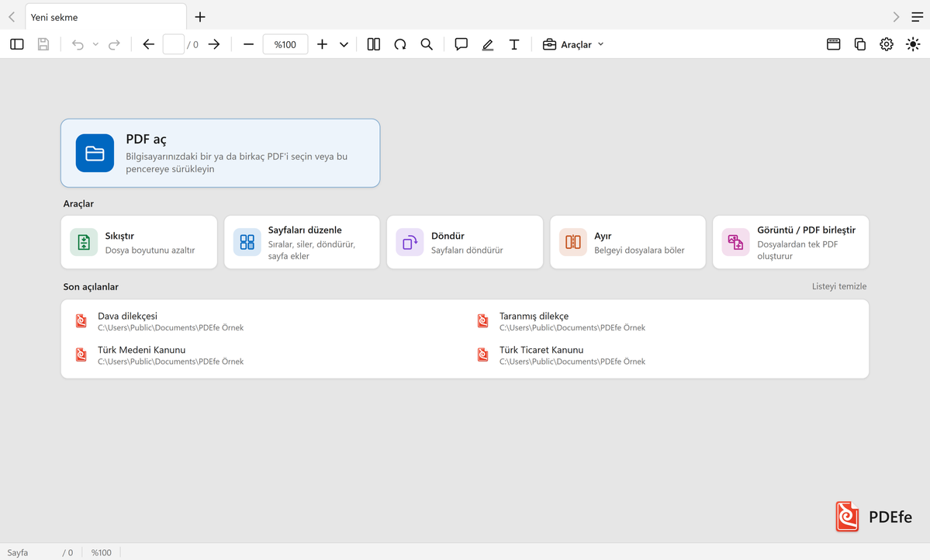Click the tab scroll left chevron
Screen dimensions: 930x560
tap(12, 17)
